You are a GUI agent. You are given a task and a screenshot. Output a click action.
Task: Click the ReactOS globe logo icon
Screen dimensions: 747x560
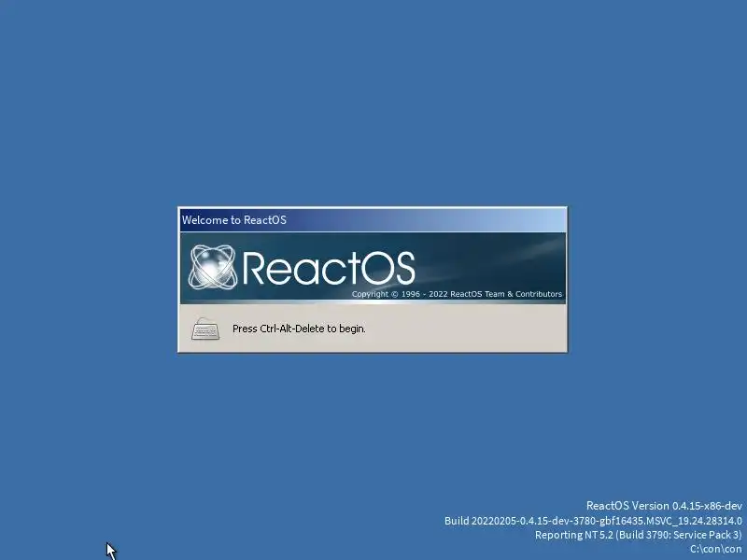[x=213, y=267]
